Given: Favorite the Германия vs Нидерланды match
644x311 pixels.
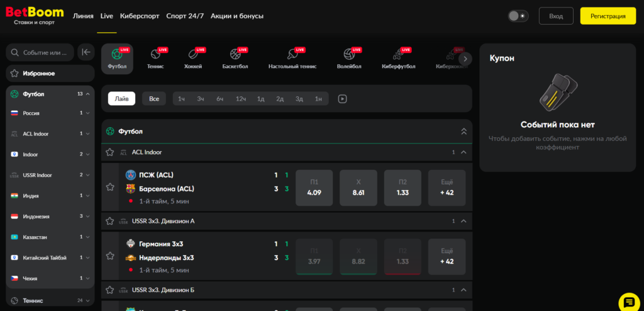Looking at the screenshot, I should point(110,256).
